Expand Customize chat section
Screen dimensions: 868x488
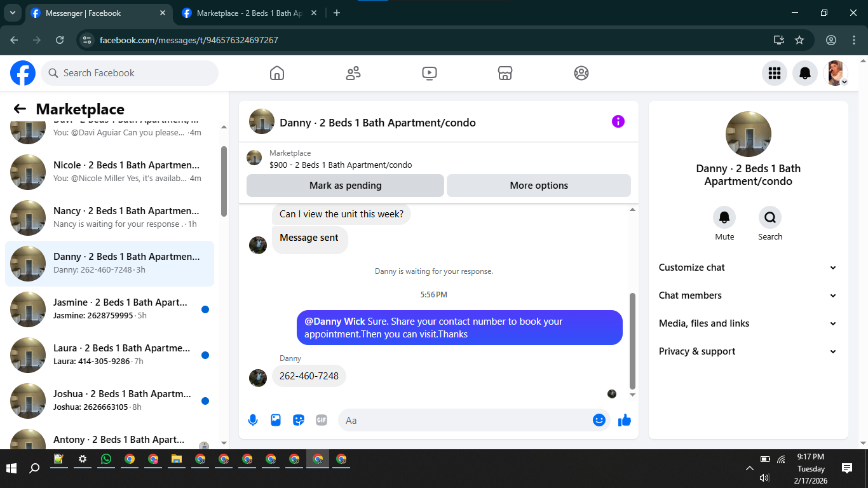click(x=749, y=268)
